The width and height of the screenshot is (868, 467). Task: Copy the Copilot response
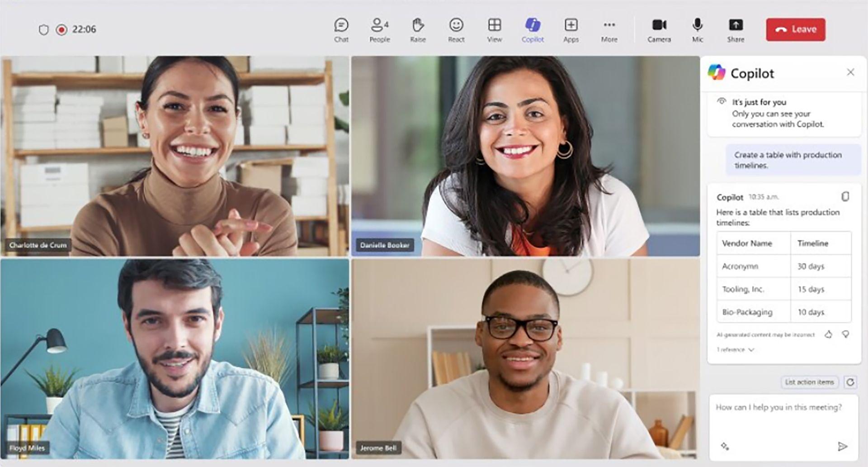pyautogui.click(x=845, y=196)
